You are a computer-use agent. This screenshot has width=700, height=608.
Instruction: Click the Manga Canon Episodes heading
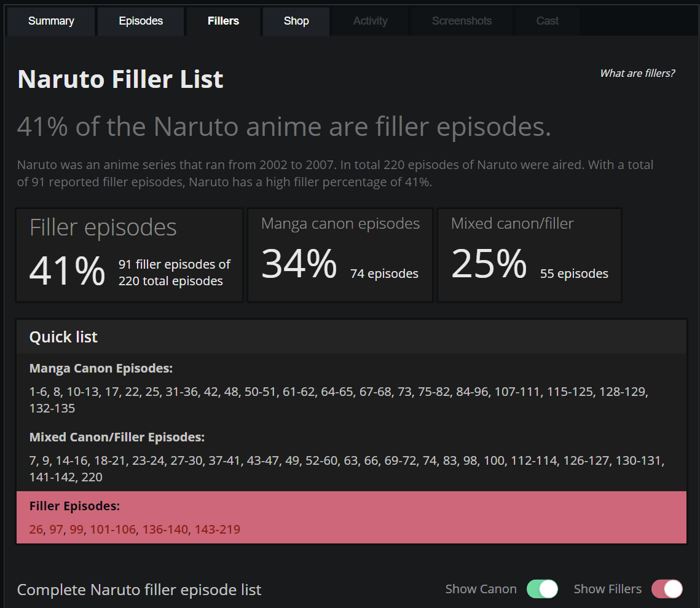point(101,368)
